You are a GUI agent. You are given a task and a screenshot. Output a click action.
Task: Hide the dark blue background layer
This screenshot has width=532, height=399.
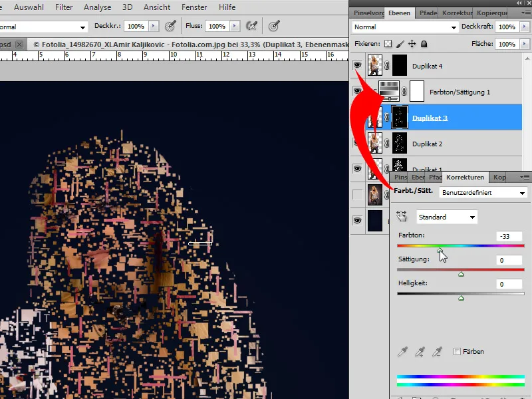pyautogui.click(x=357, y=221)
